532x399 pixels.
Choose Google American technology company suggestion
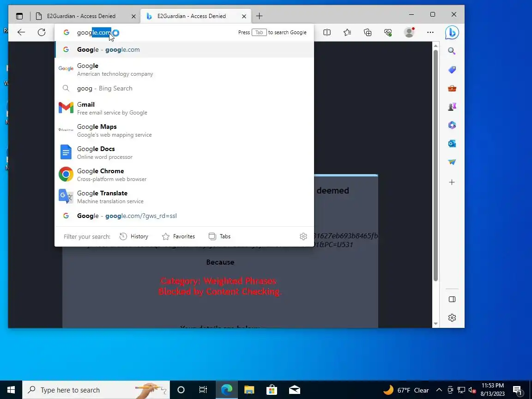[x=184, y=69]
